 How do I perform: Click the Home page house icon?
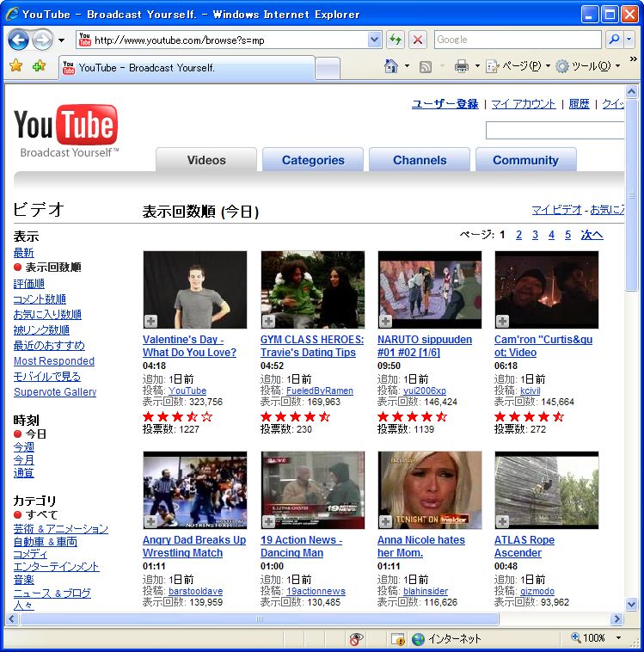click(x=391, y=65)
